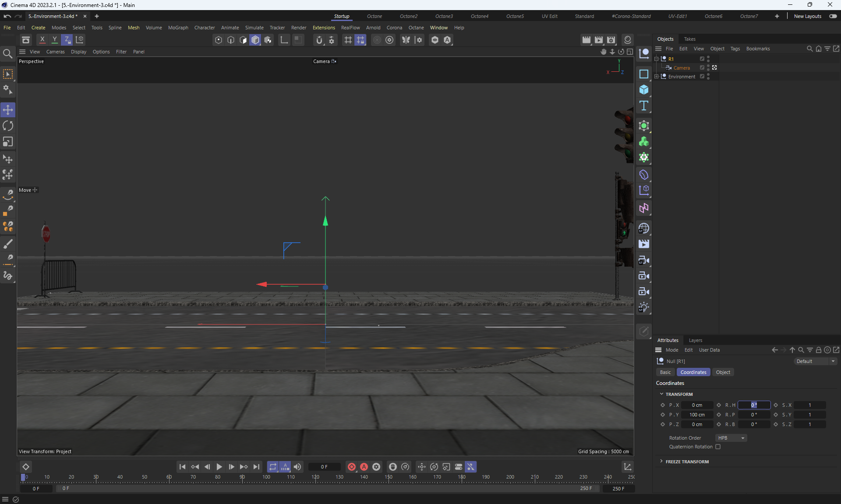Go to end of timeline
The image size is (841, 504).
pyautogui.click(x=256, y=467)
